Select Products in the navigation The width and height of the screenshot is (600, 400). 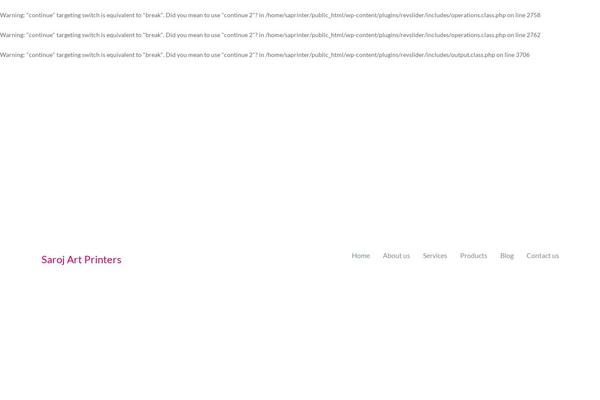tap(473, 256)
